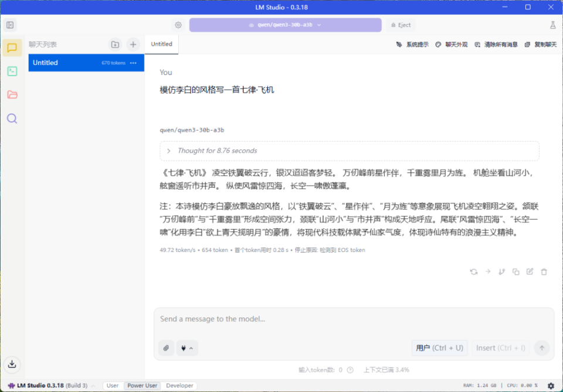Collapse the left sidebar panel icon
The height and width of the screenshot is (392, 563).
tap(10, 25)
